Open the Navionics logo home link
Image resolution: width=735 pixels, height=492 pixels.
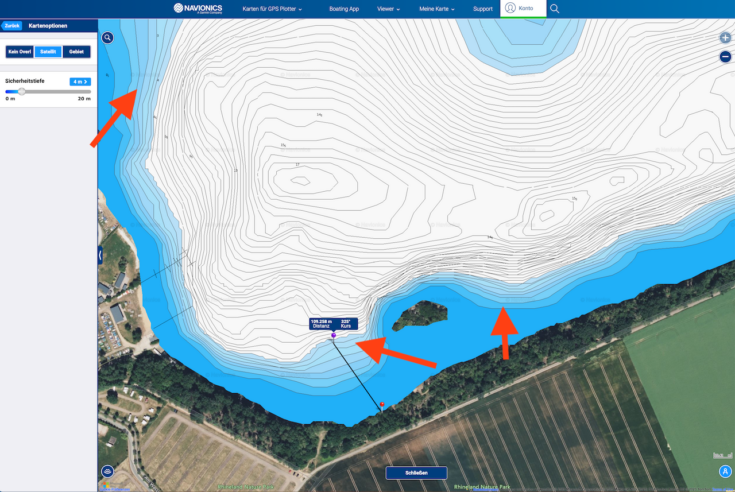(198, 8)
